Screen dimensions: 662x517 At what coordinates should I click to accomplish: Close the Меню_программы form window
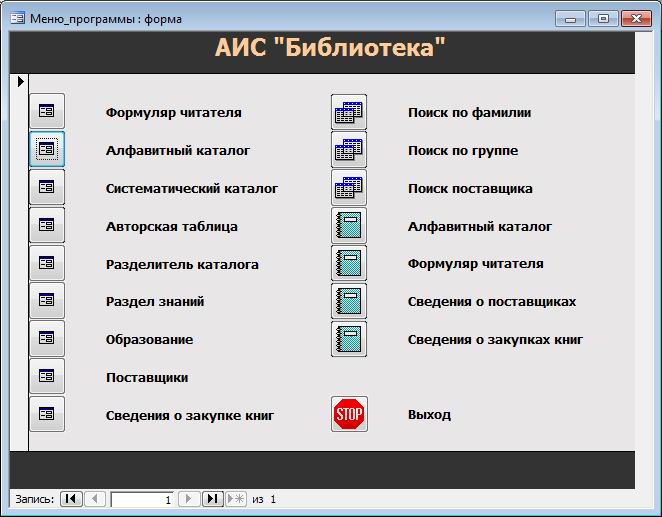click(636, 19)
